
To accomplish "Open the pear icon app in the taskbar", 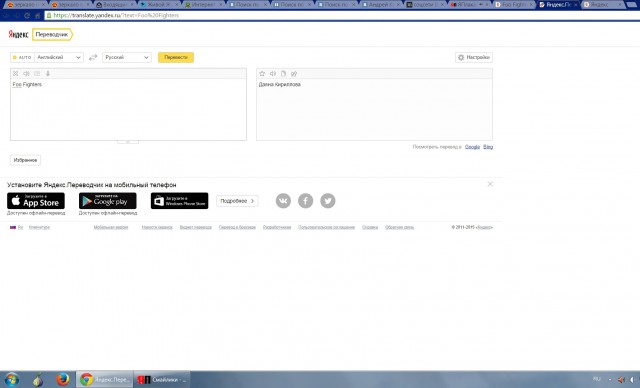I will click(38, 379).
